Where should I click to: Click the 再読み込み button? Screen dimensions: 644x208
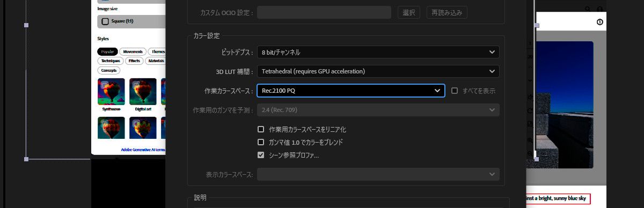[x=447, y=12]
